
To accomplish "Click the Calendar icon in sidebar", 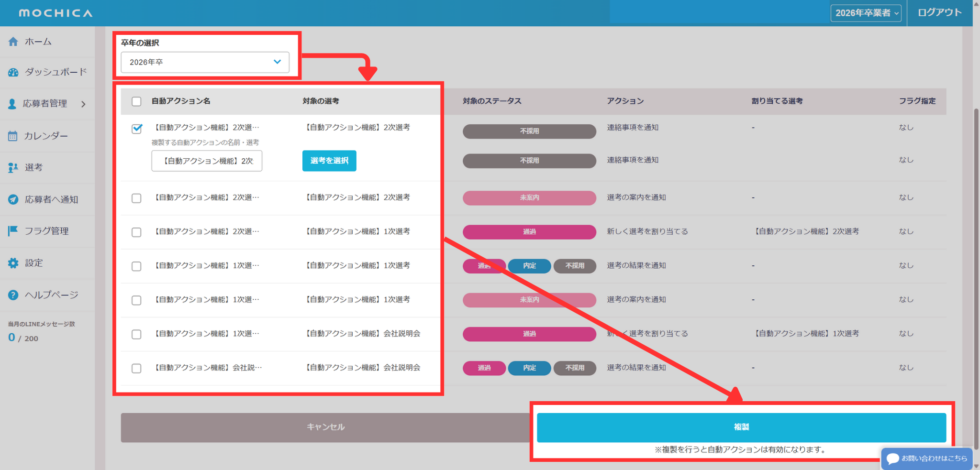I will 13,136.
